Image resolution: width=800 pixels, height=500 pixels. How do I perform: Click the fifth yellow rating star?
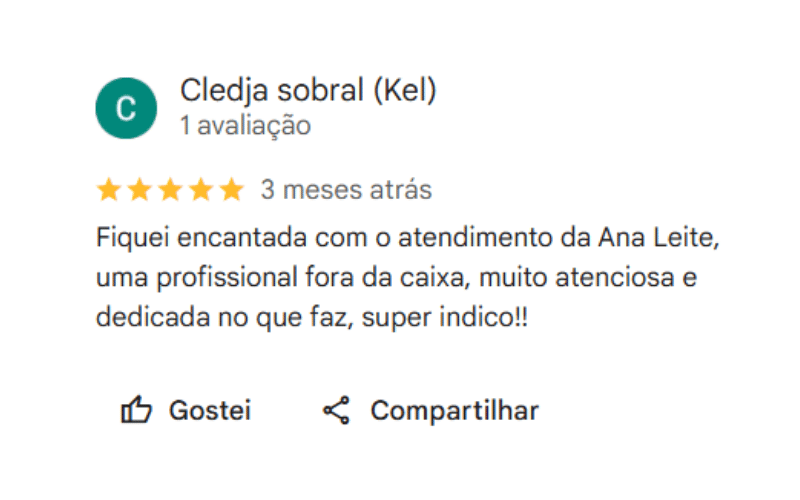pyautogui.click(x=232, y=190)
